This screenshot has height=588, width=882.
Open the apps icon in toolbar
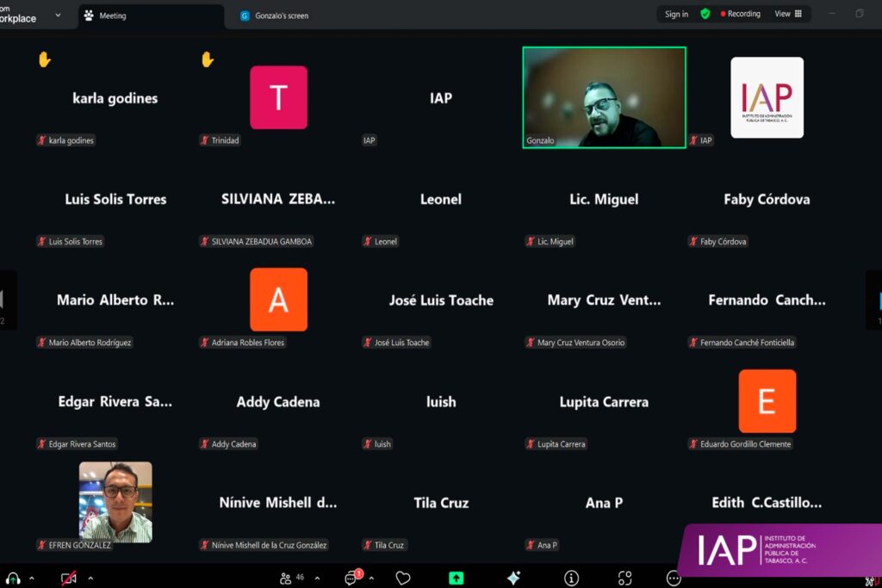click(x=624, y=579)
